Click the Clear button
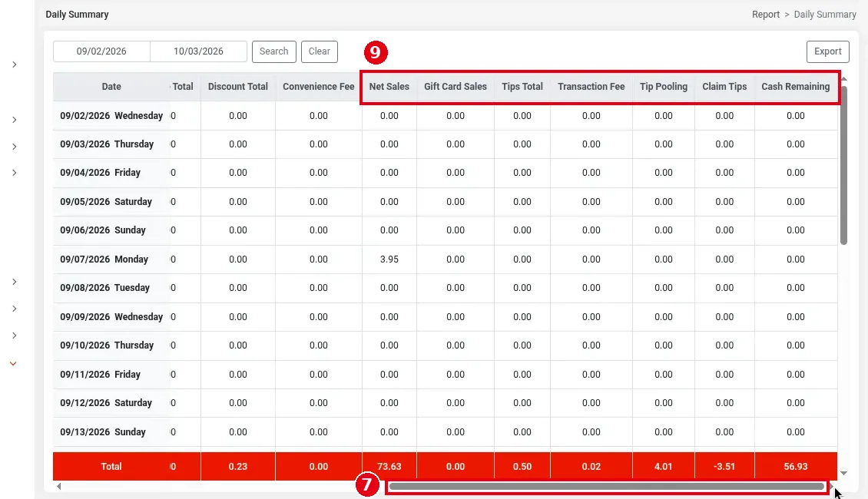This screenshot has height=499, width=868. [x=320, y=51]
